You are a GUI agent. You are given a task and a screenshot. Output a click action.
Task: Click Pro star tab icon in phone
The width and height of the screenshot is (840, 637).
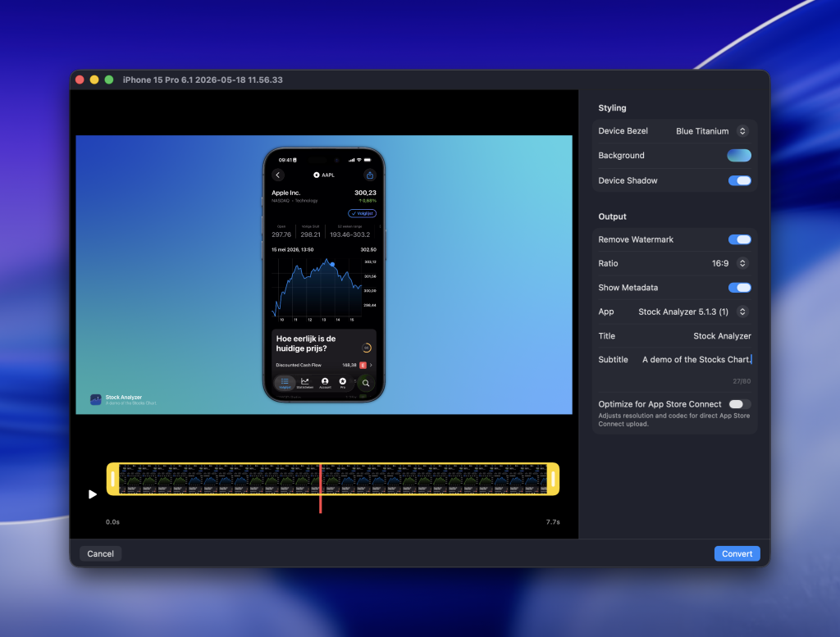(x=342, y=383)
